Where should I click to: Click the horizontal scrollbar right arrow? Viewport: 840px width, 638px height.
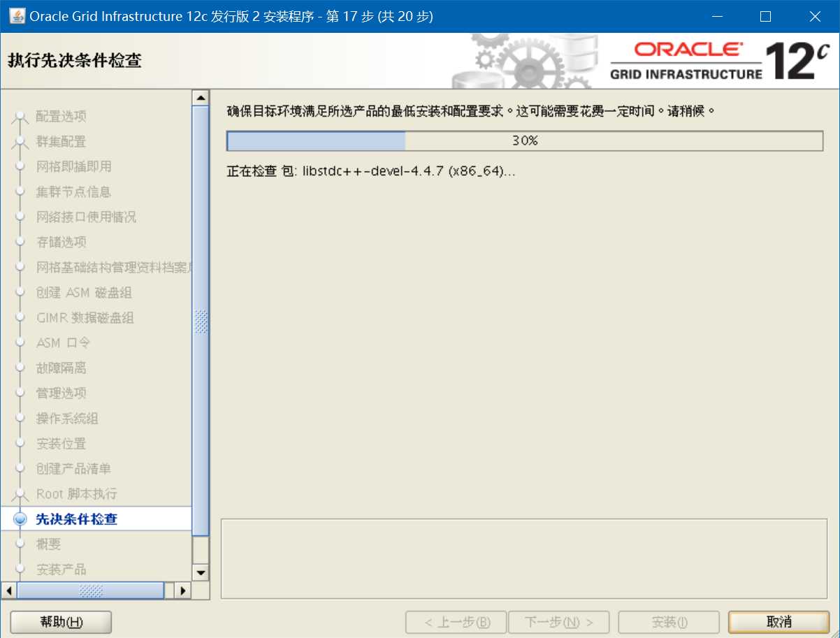183,590
